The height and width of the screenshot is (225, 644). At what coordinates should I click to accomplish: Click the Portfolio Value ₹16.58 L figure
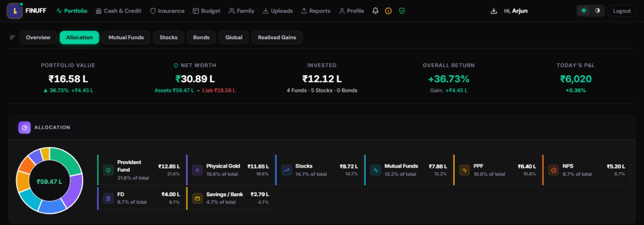point(68,79)
